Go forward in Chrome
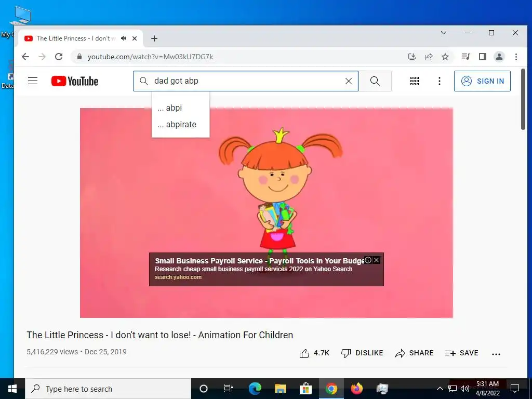Screen dimensions: 532x399 click(42, 57)
